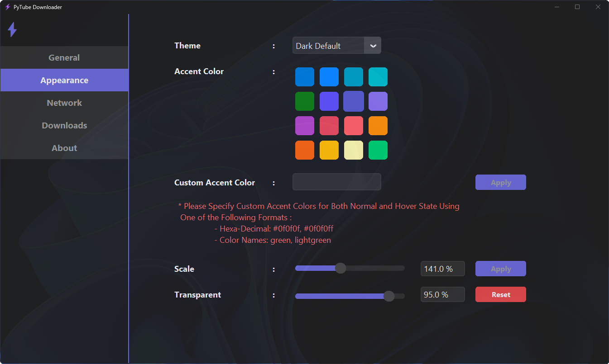Select the vivid indigo accent swatch

click(x=329, y=101)
